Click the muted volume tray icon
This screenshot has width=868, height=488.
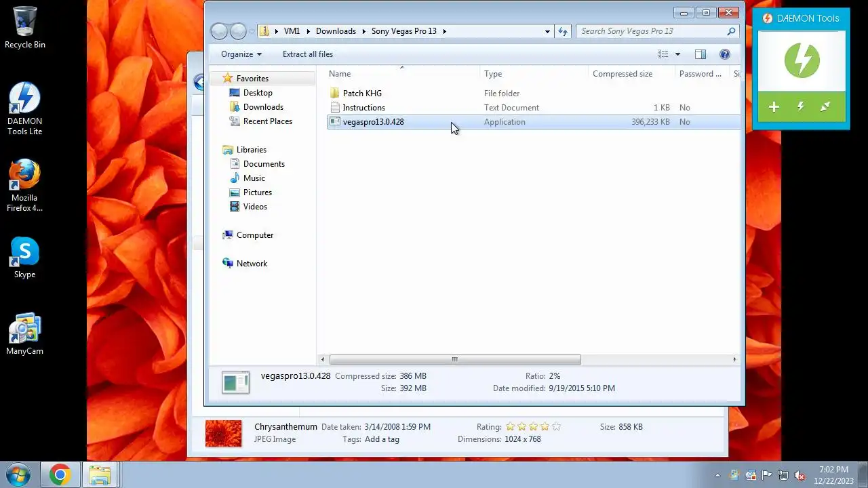click(800, 475)
